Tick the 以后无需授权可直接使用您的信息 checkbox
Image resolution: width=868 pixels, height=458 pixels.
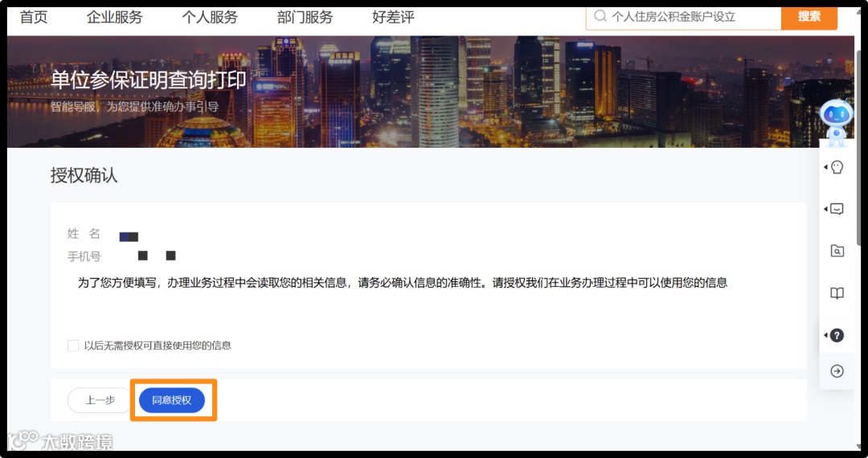pos(73,346)
